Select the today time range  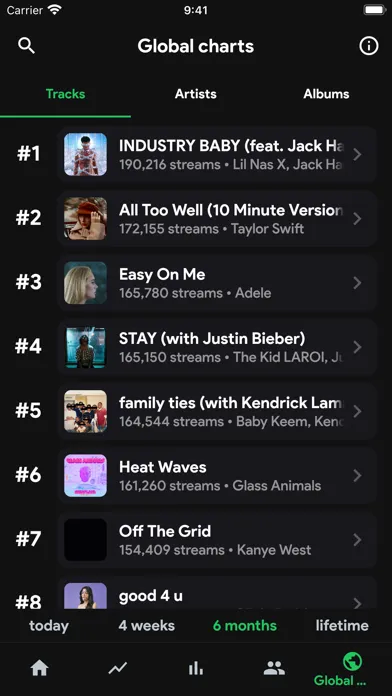(49, 626)
